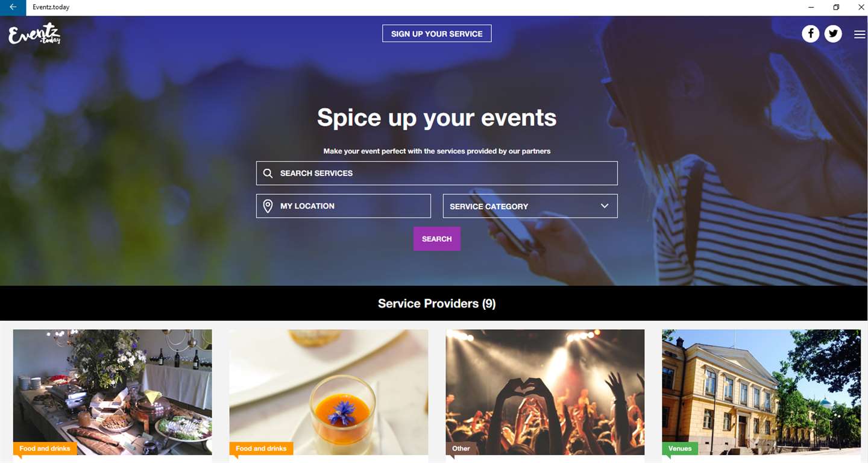
Task: Restore down the application window
Action: (x=836, y=7)
